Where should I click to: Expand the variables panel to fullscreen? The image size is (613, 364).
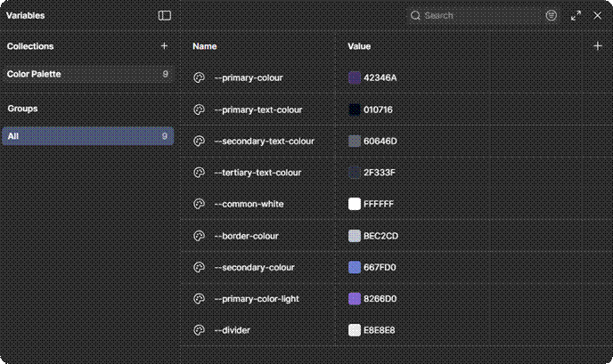click(x=576, y=15)
